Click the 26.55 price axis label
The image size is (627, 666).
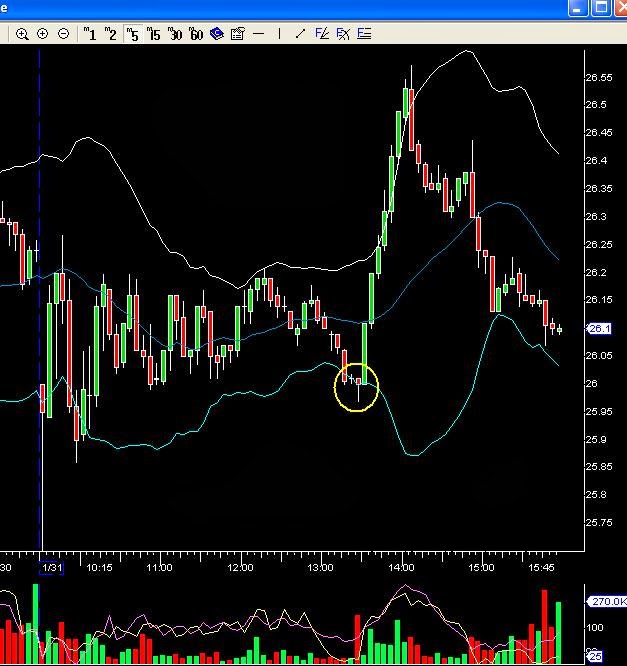coord(599,77)
